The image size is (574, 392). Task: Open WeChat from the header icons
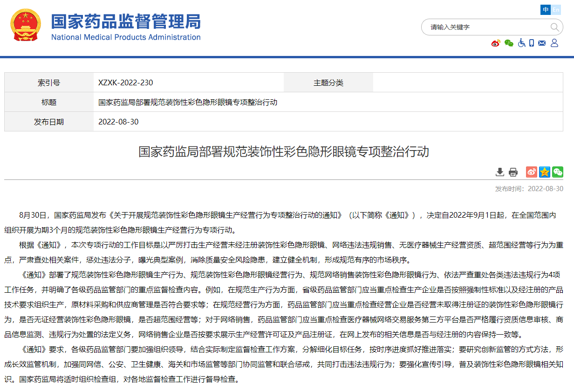[x=508, y=43]
